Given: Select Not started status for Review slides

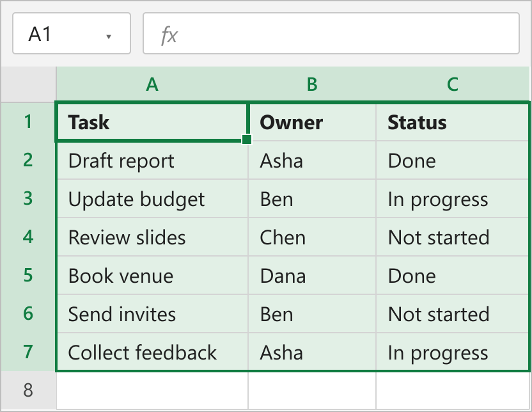Looking at the screenshot, I should point(453,237).
